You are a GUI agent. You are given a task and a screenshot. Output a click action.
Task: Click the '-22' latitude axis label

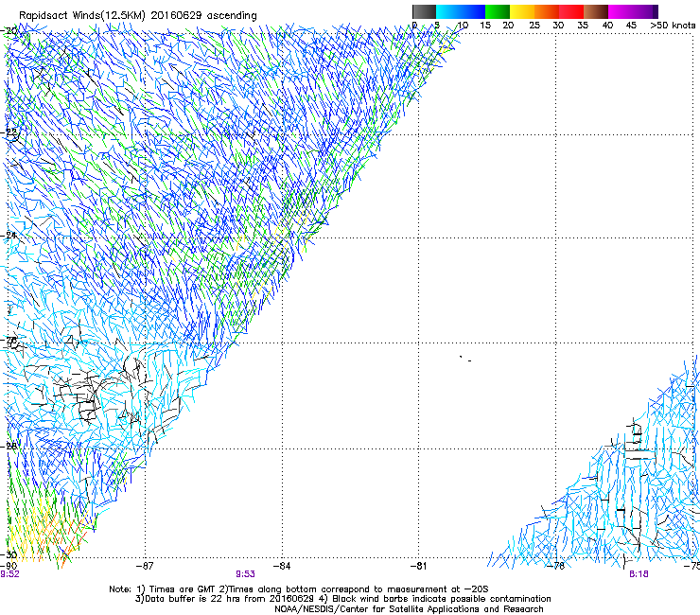pyautogui.click(x=9, y=132)
